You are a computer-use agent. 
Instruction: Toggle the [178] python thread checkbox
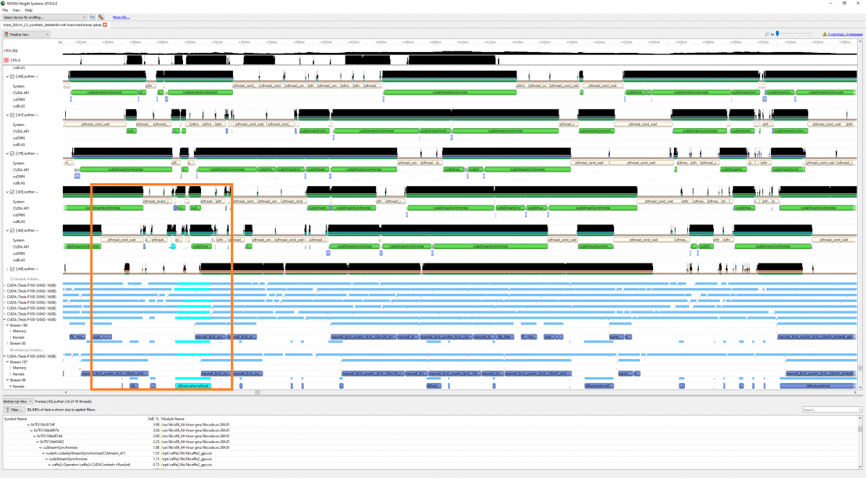point(11,153)
